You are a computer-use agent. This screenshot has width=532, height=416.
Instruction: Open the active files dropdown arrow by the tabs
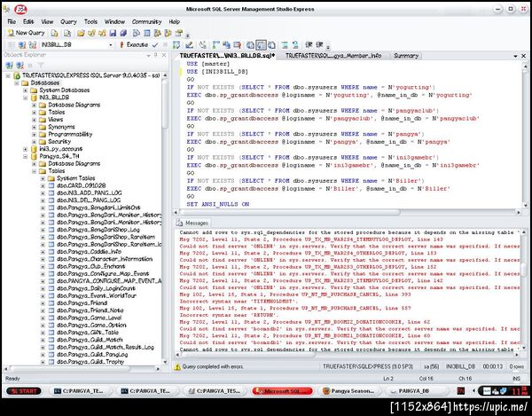(515, 56)
